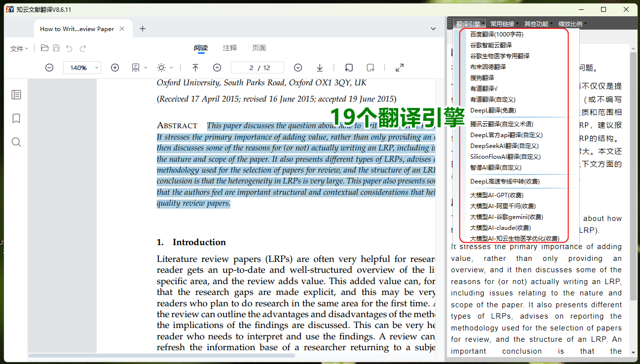Image resolution: width=640 pixels, height=364 pixels.
Task: Click the brightness theme sun icon
Action: [161, 68]
